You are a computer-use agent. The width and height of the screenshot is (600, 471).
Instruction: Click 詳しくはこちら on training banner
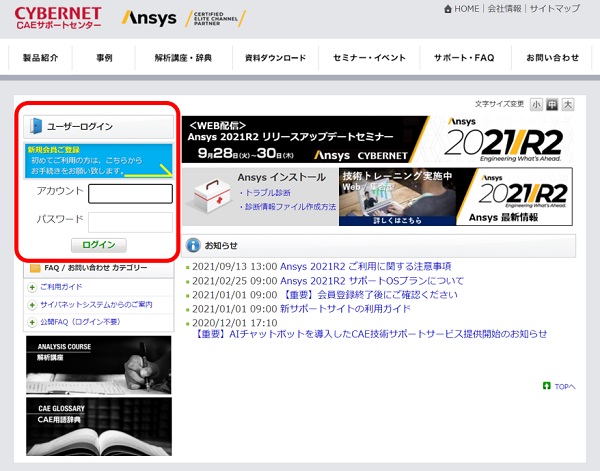397,221
